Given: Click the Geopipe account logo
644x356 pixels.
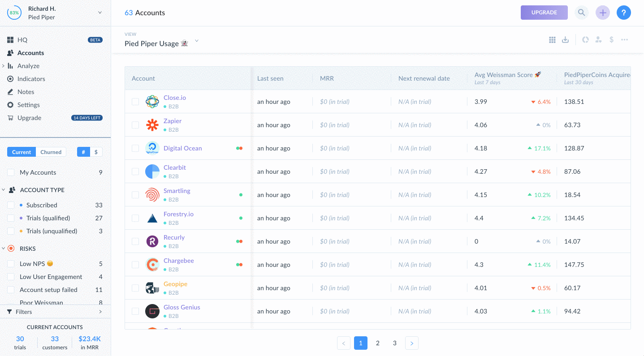Looking at the screenshot, I should click(x=152, y=288).
